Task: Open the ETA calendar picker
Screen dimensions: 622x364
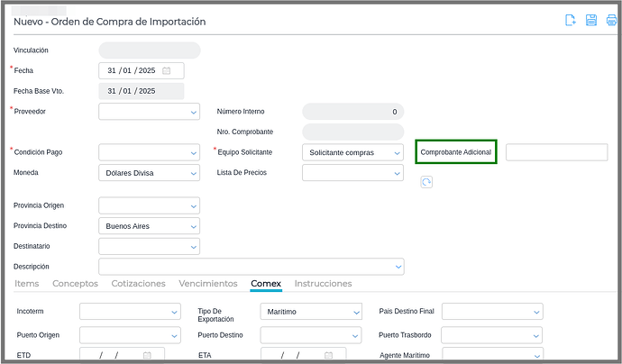Action: (328, 356)
